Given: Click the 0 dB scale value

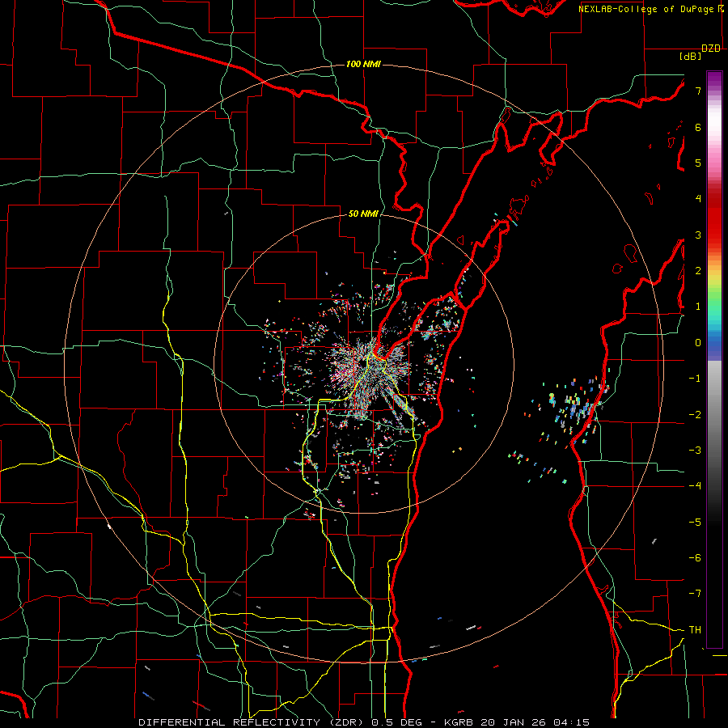Looking at the screenshot, I should click(x=698, y=343).
